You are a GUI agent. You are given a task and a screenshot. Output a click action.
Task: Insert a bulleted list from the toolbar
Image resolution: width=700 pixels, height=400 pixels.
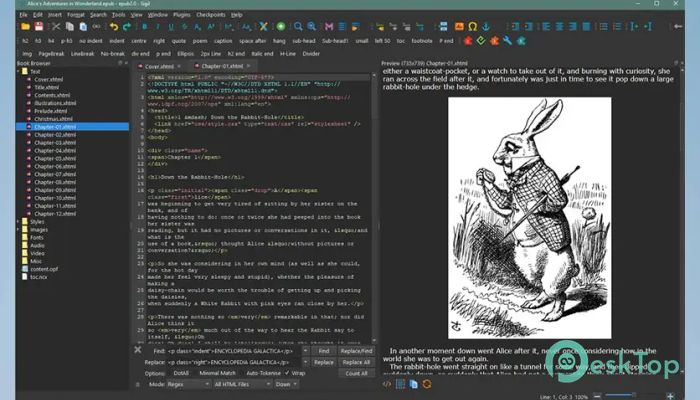tap(604, 27)
